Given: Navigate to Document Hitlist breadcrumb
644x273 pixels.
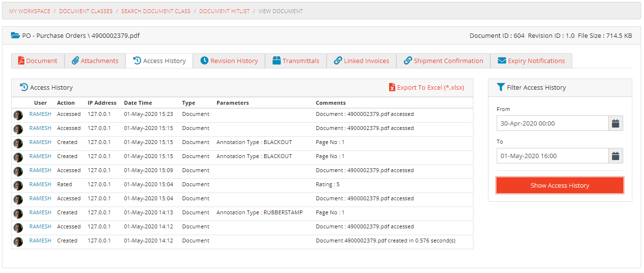Looking at the screenshot, I should (x=224, y=11).
